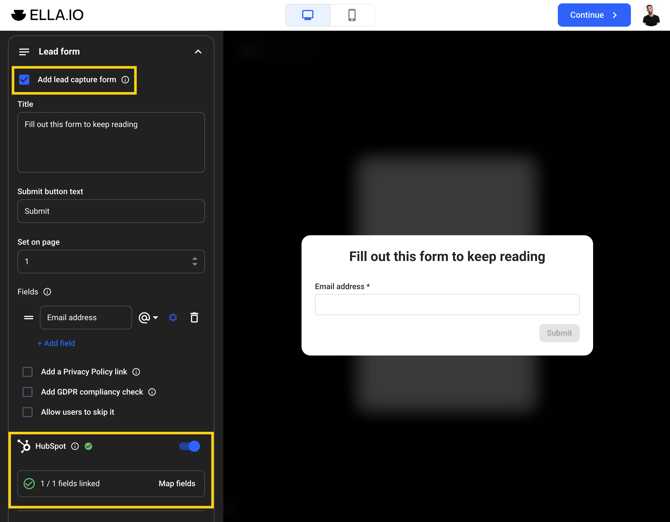Show info about HubSpot integration
The height and width of the screenshot is (522, 670).
75,446
